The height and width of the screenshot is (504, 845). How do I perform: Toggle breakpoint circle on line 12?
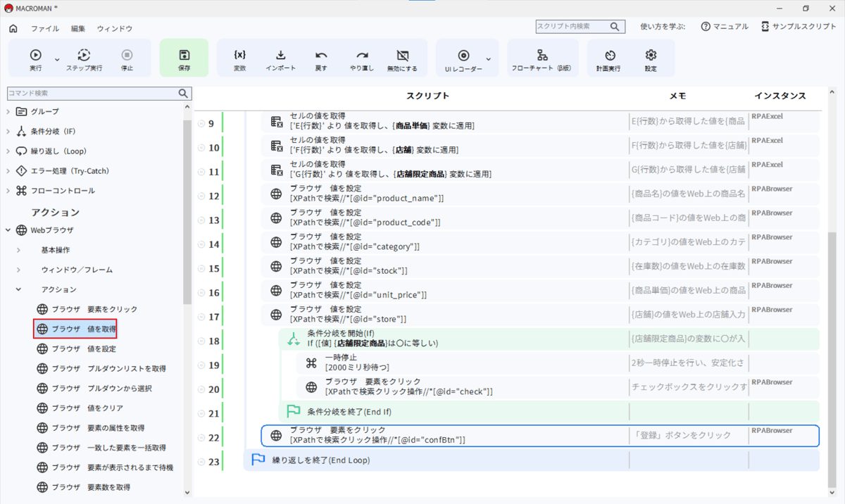[201, 196]
